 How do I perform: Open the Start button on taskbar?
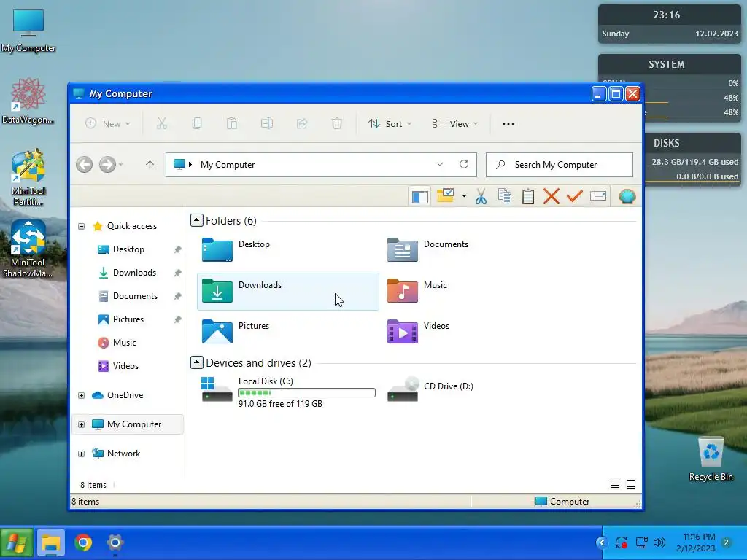tap(17, 542)
